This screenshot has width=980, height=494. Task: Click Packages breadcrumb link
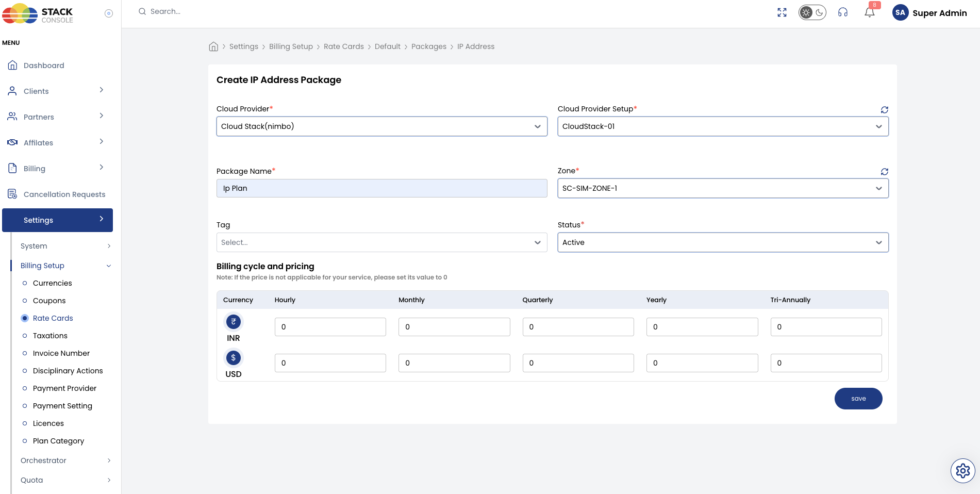428,46
